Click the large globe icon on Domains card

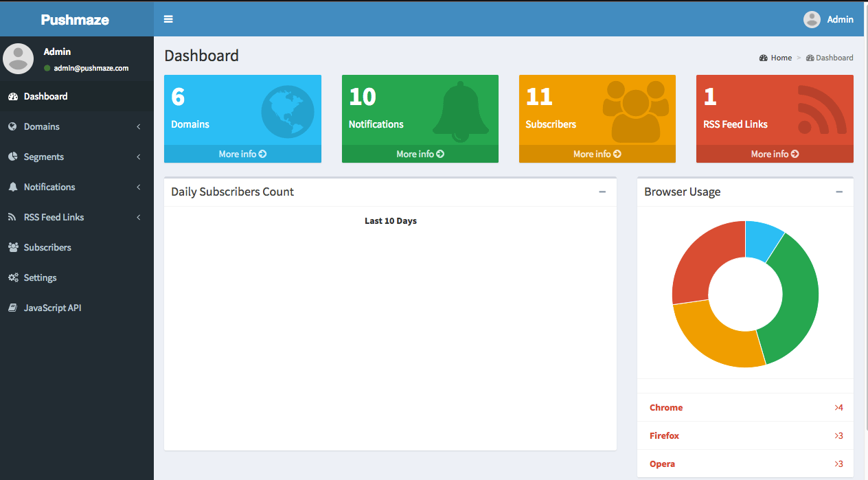pyautogui.click(x=288, y=112)
